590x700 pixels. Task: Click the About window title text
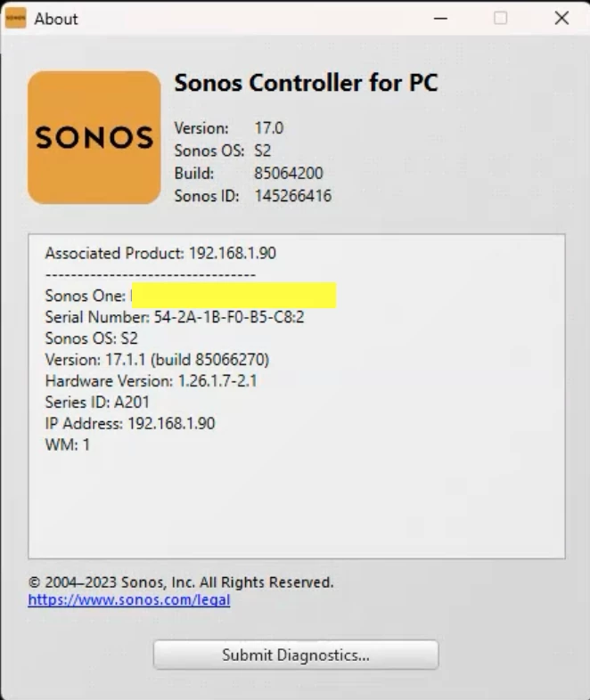[56, 19]
